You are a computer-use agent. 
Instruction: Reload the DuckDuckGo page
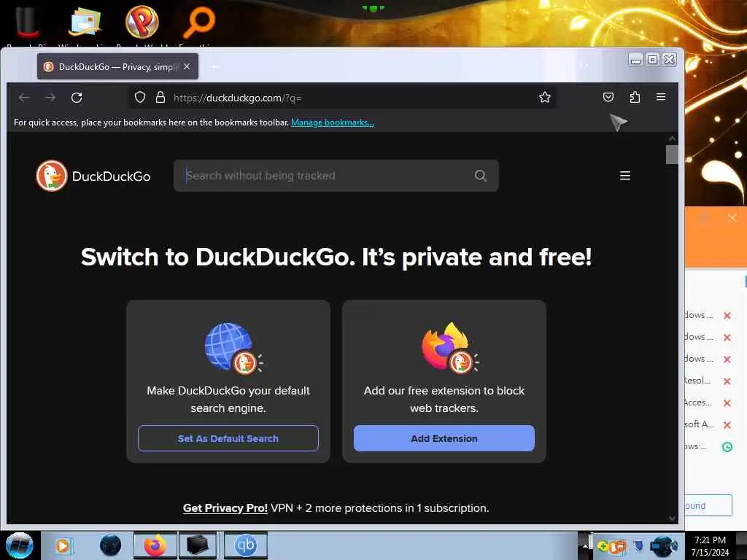coord(77,98)
